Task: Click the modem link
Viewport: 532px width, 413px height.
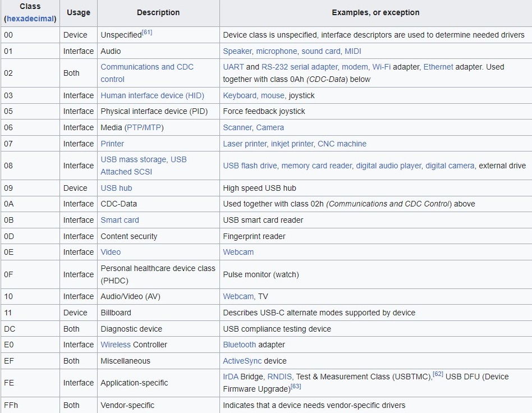Action: [x=355, y=67]
